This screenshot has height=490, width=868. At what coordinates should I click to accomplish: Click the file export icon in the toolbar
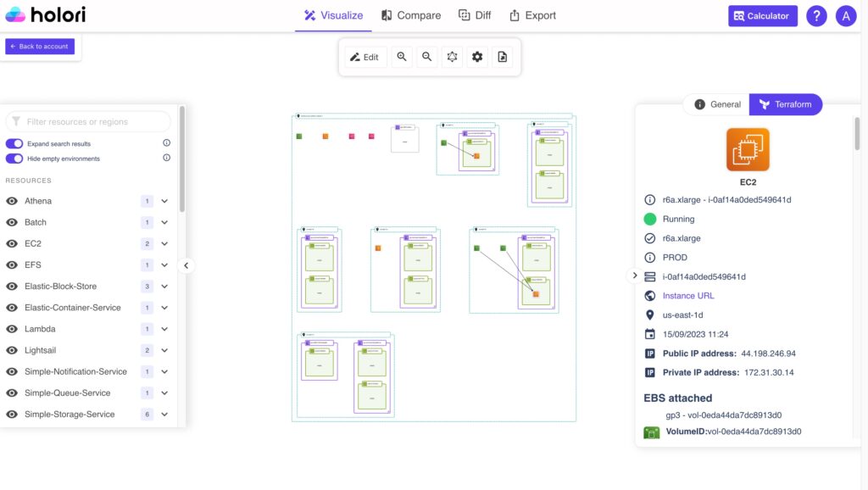(503, 57)
